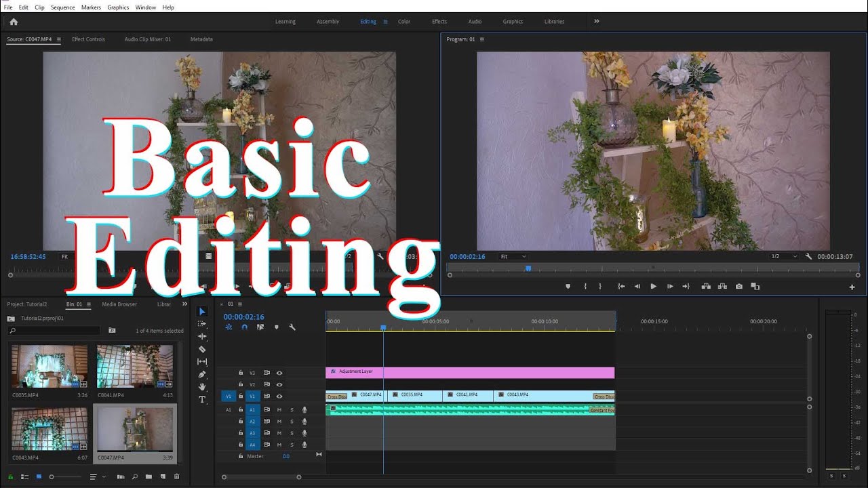Open Program monitor Fit zoom dropdown

pyautogui.click(x=513, y=257)
